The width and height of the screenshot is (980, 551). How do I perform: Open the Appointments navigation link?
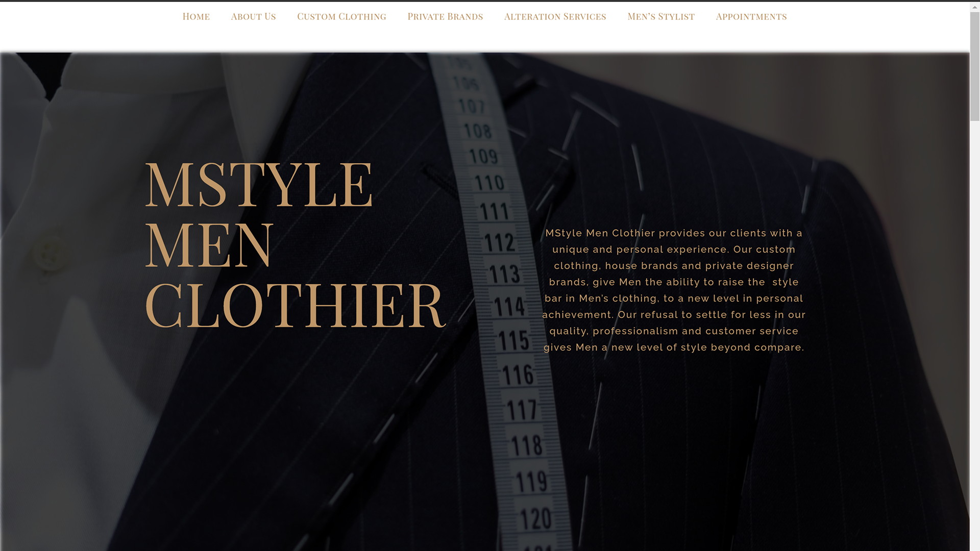pyautogui.click(x=751, y=16)
